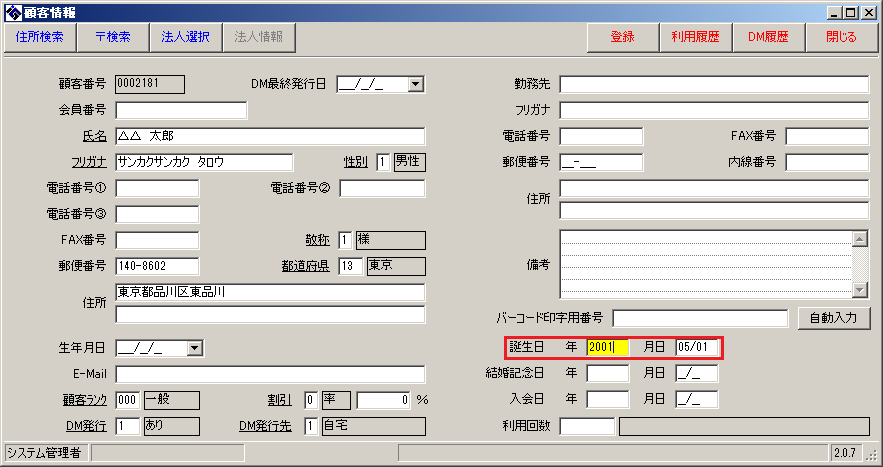Image resolution: width=883 pixels, height=467 pixels.
Task: Expand the 生年月日 date dropdown
Action: pos(194,348)
